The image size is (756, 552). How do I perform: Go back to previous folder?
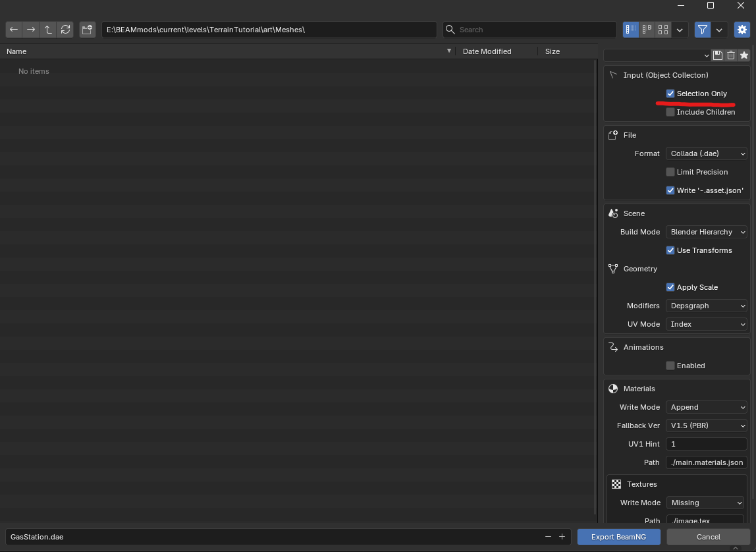[x=14, y=30]
